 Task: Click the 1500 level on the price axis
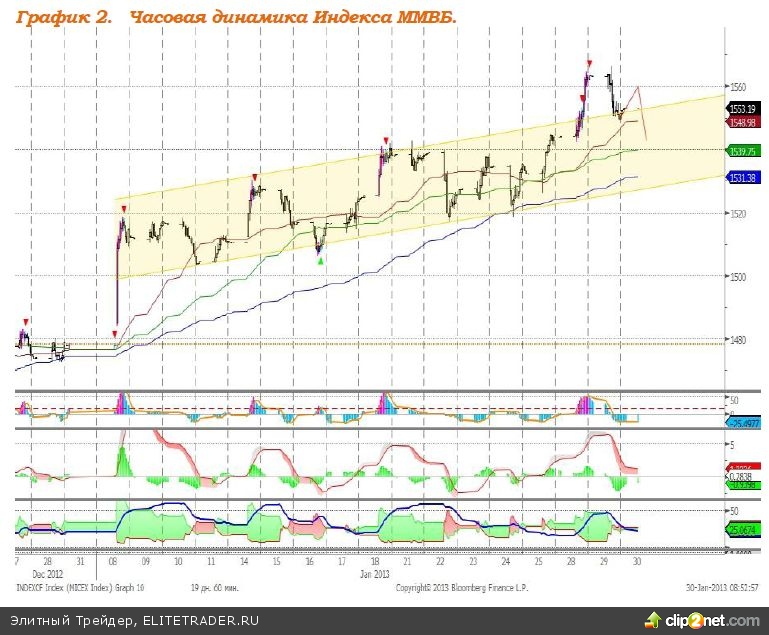click(738, 277)
